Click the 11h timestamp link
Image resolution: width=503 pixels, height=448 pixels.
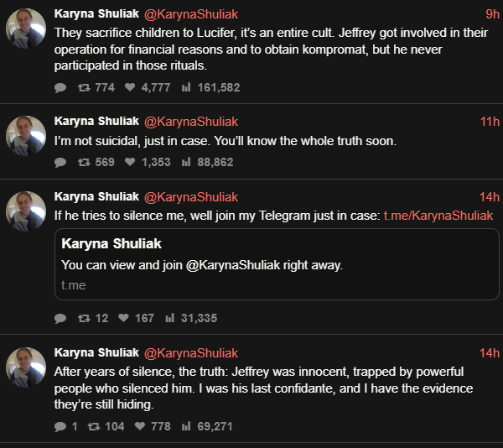490,122
